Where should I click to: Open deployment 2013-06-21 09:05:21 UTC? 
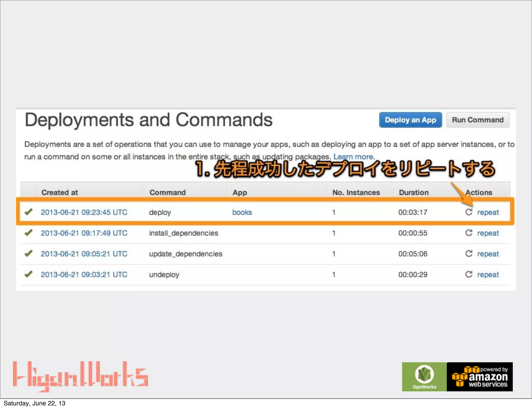coord(84,254)
